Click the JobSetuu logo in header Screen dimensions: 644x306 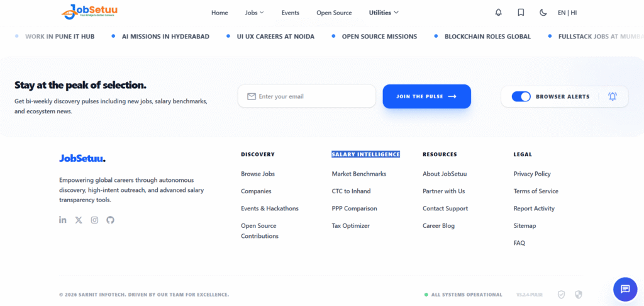pos(89,11)
